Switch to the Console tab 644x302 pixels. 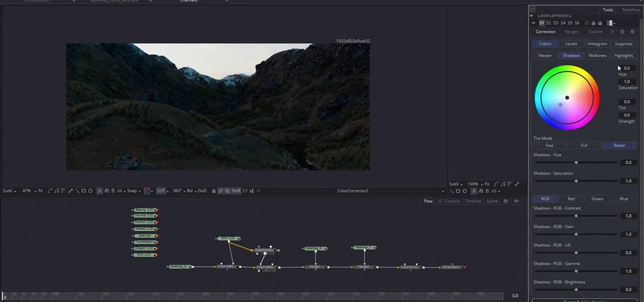pos(449,202)
